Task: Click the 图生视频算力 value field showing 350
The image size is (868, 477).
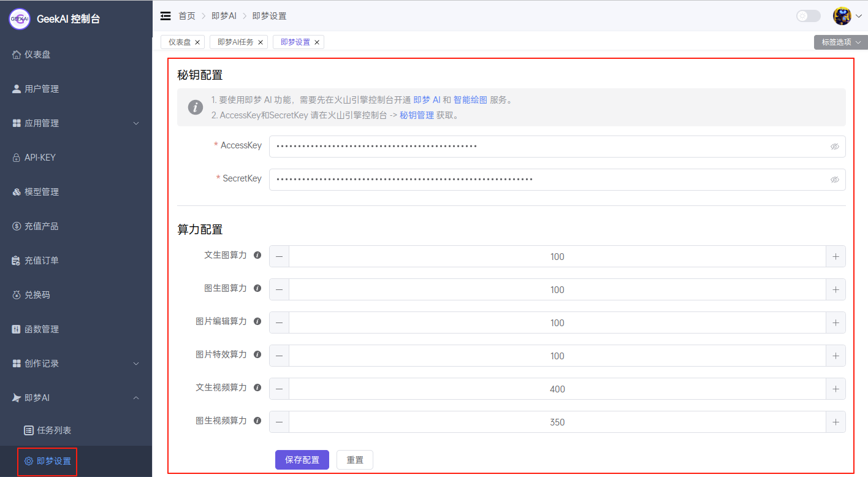Action: [557, 422]
